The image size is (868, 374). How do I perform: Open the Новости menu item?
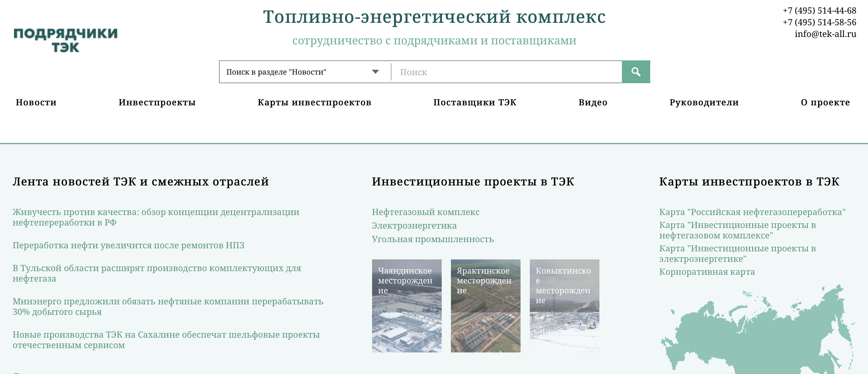pos(36,102)
